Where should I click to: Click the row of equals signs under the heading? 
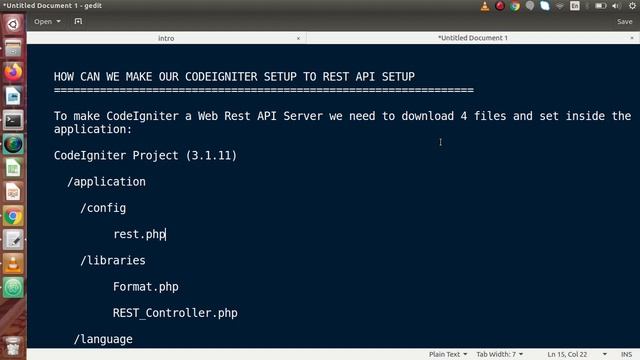click(264, 90)
